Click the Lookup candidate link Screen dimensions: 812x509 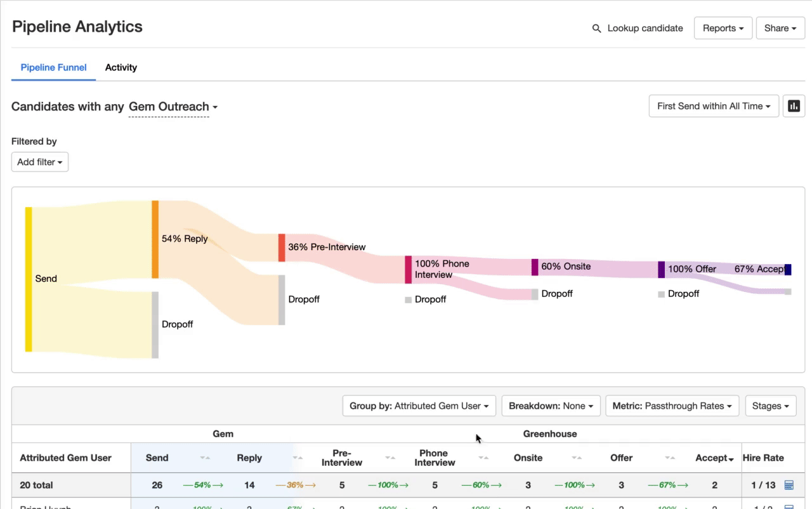tap(645, 28)
